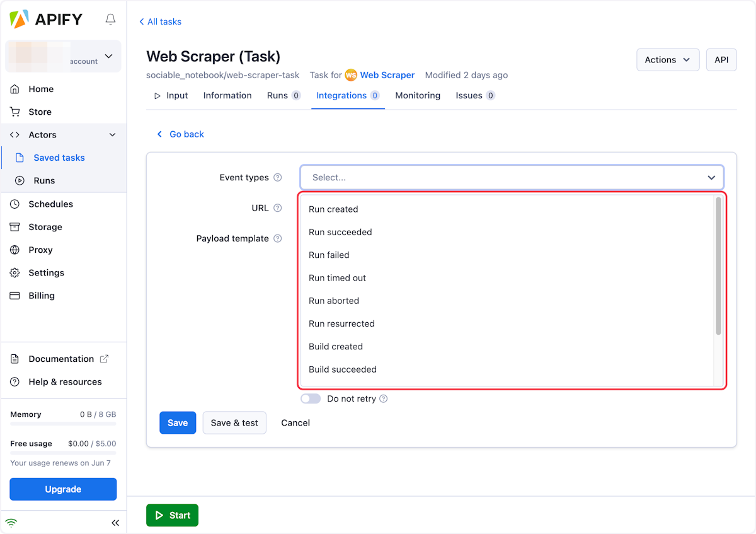The image size is (756, 534).
Task: Click the Save & test button
Action: pos(234,423)
